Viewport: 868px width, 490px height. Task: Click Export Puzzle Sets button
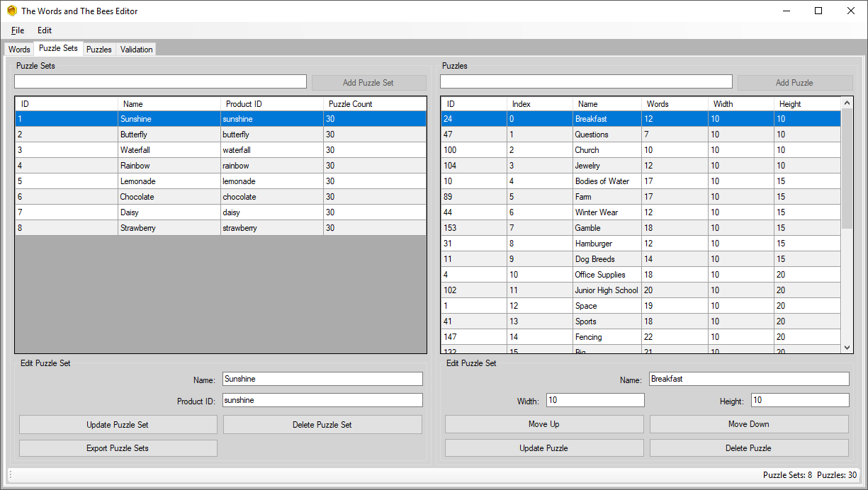click(118, 448)
